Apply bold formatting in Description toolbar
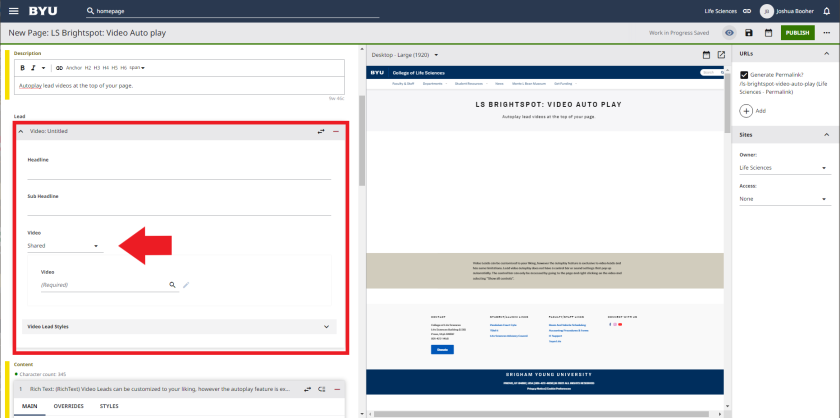The width and height of the screenshot is (840, 418). (22, 68)
